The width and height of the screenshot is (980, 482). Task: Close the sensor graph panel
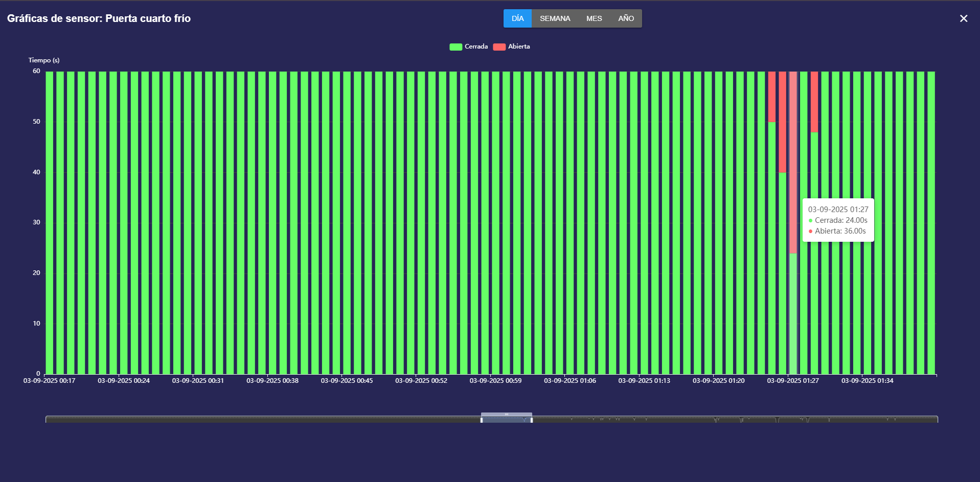(x=964, y=18)
